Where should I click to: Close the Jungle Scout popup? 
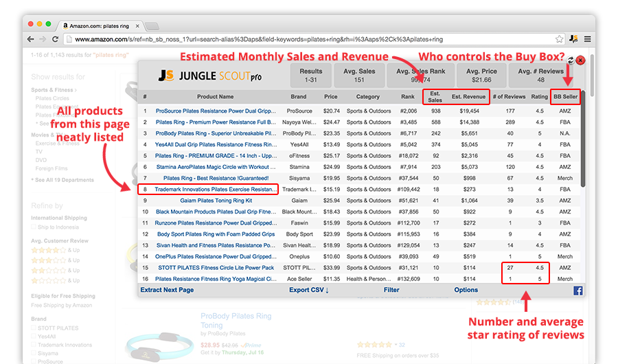[x=580, y=60]
